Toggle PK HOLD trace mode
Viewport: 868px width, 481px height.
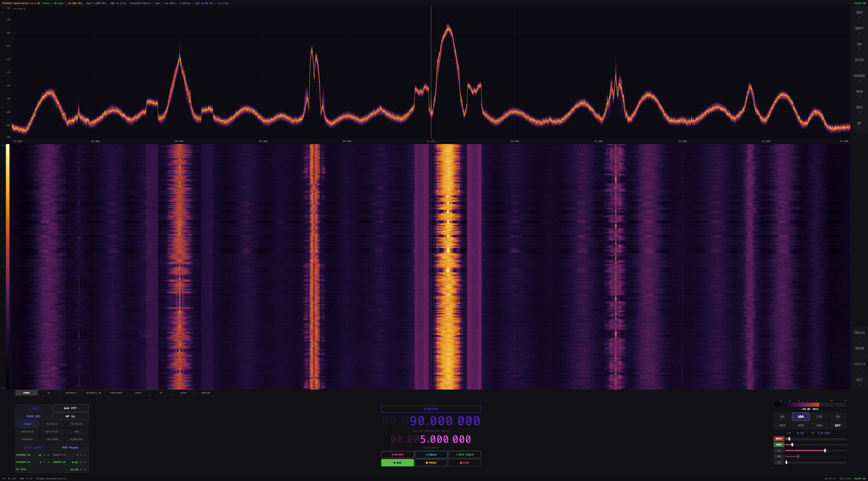[52, 424]
